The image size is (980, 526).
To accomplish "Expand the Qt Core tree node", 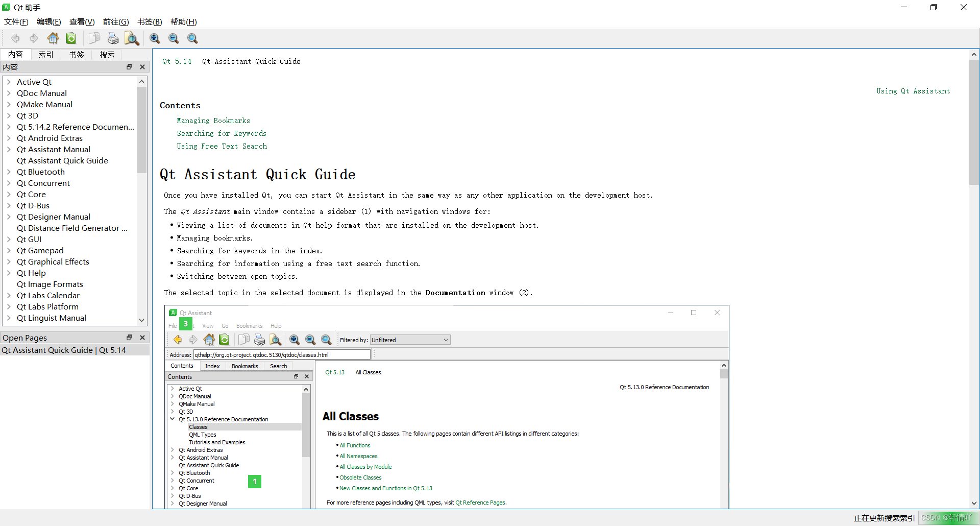I will pos(9,194).
